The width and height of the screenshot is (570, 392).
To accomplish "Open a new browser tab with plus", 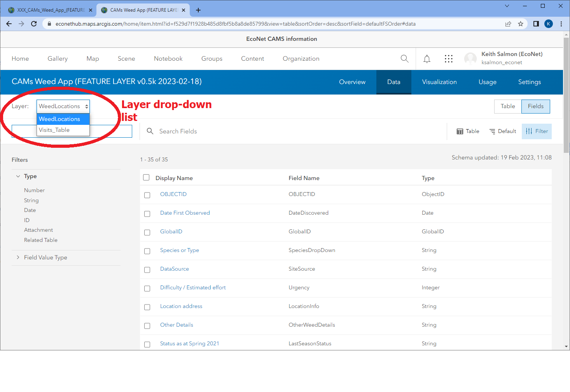I will point(198,10).
